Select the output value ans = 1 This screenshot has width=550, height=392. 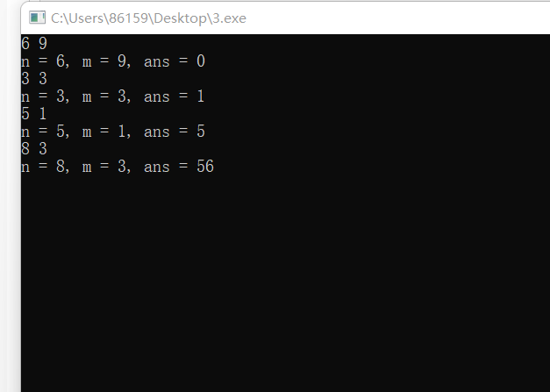[x=174, y=96]
